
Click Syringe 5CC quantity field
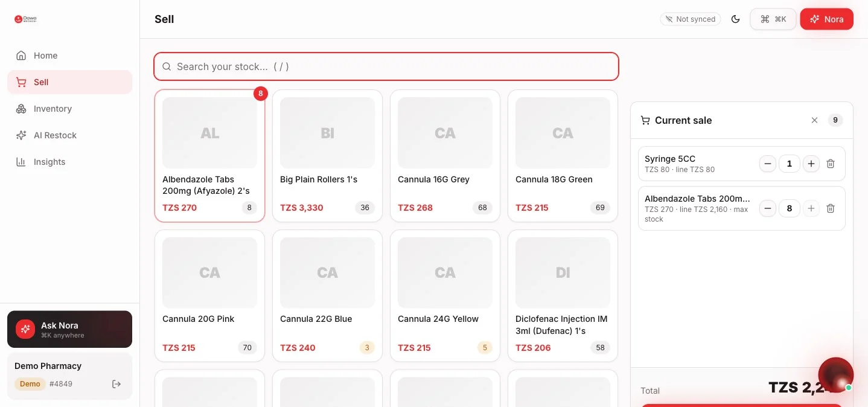pyautogui.click(x=790, y=164)
